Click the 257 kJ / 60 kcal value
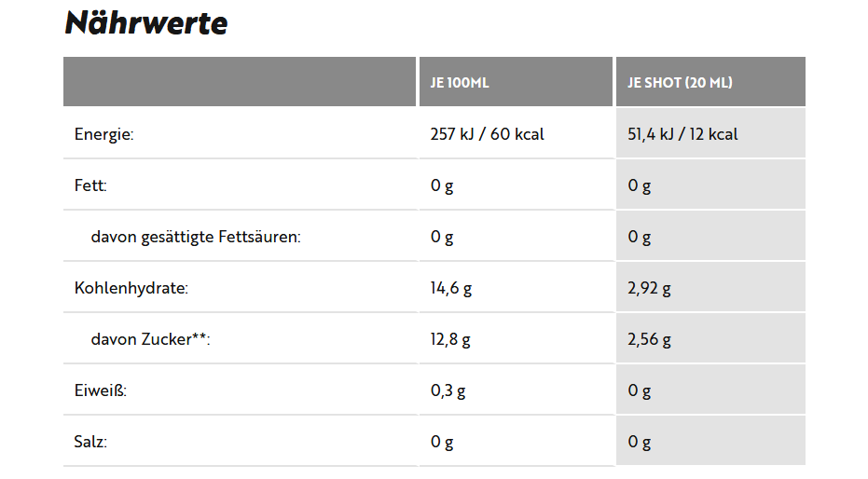Viewport: 868px width, 479px height. coord(487,134)
